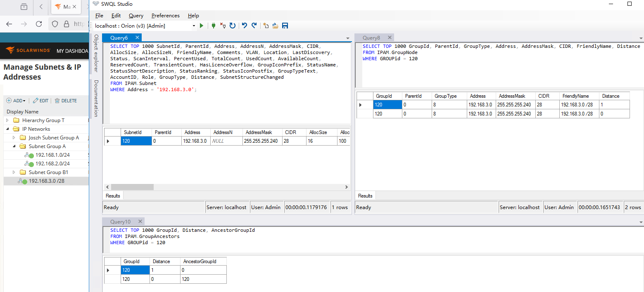
Task: Expand the Subnet Group B1 folder
Action: (14, 172)
